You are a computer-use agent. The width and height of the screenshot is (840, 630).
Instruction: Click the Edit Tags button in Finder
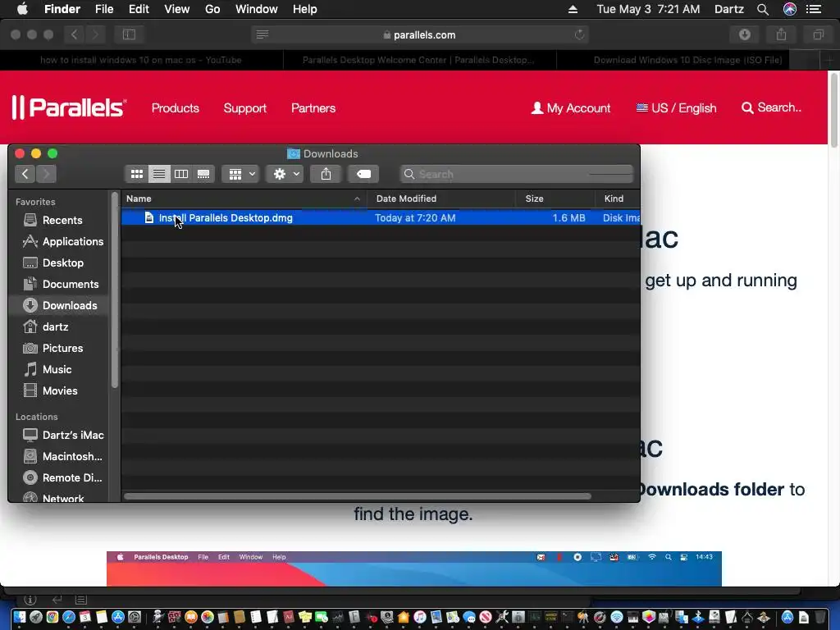point(363,174)
